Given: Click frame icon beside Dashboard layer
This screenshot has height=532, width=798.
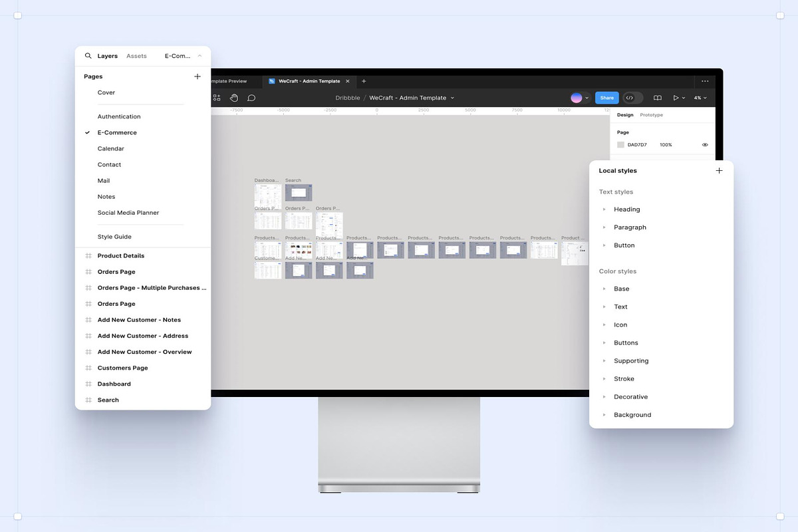Looking at the screenshot, I should [88, 384].
